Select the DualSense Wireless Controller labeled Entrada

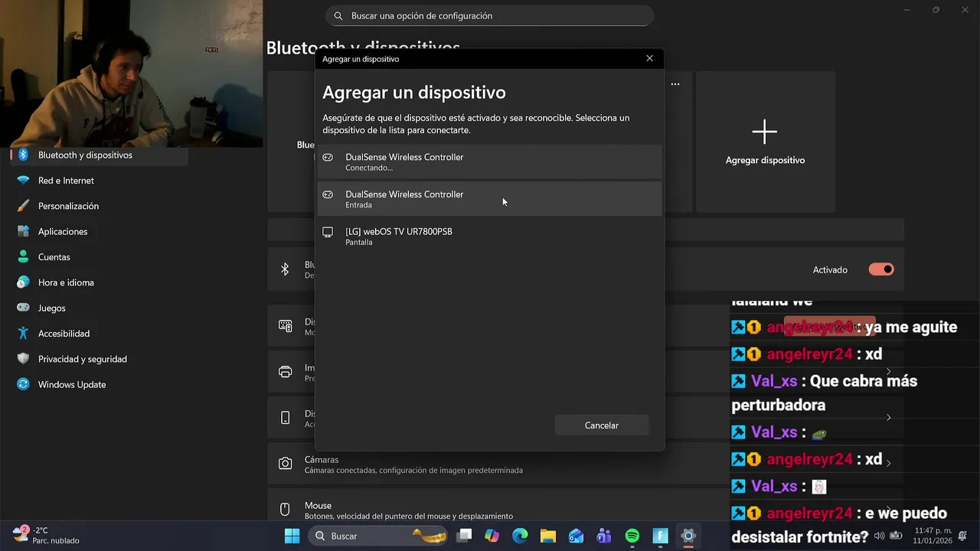(489, 199)
